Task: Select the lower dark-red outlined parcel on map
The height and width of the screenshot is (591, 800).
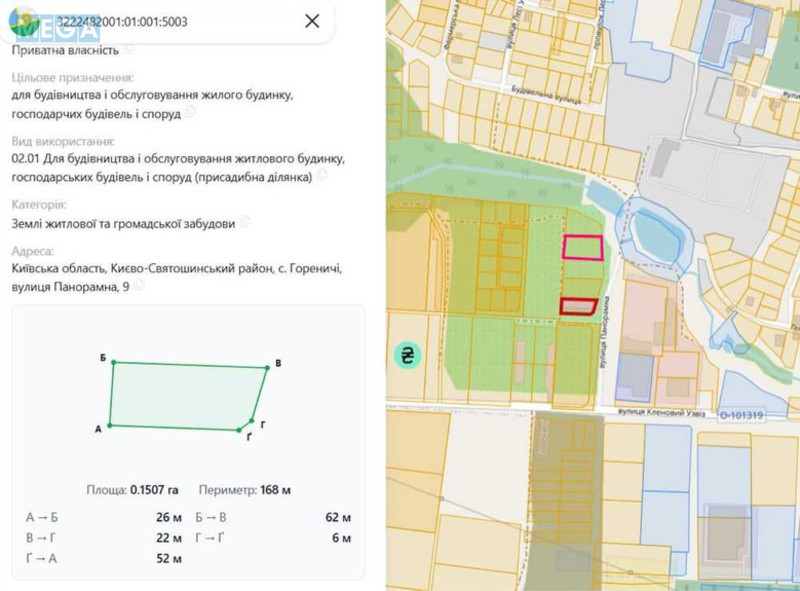Action: point(578,307)
